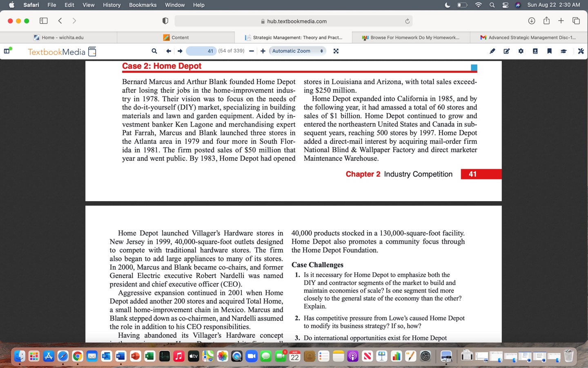This screenshot has width=588, height=368.
Task: Open the graduation cap study tools
Action: tap(564, 51)
